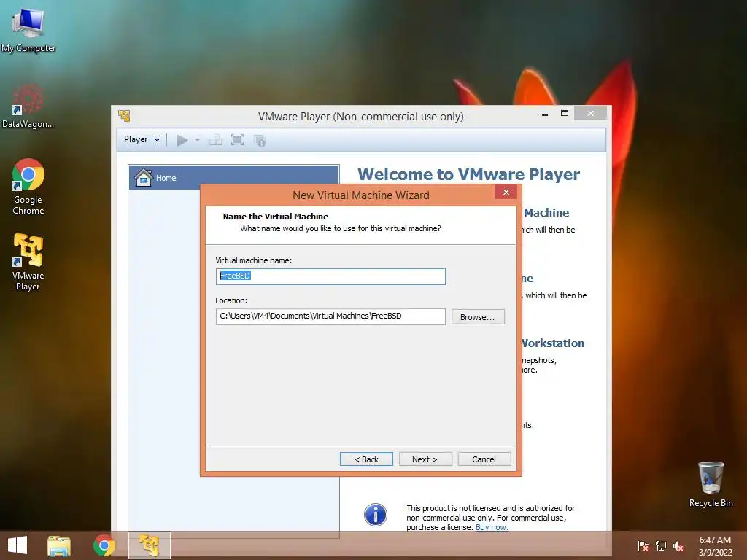Image resolution: width=747 pixels, height=560 pixels.
Task: Select the Recycle Bin desktop icon
Action: click(x=711, y=484)
